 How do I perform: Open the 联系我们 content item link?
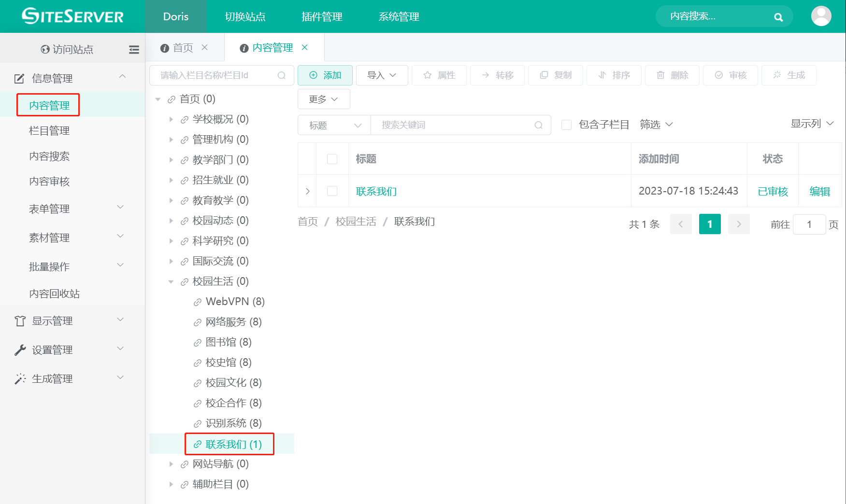(x=376, y=191)
